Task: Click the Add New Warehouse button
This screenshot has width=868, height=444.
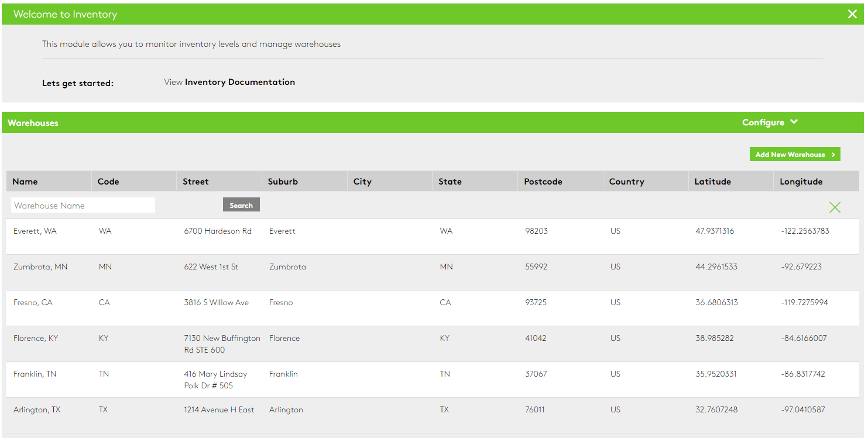Action: point(790,154)
